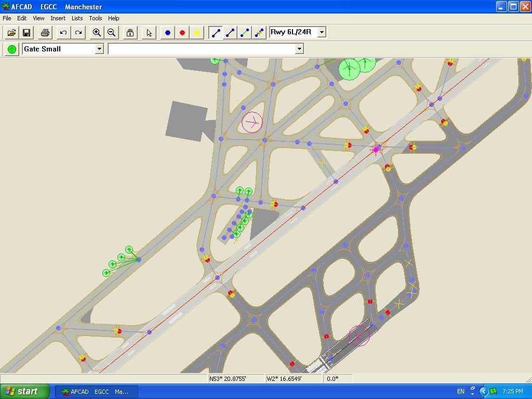Screen dimensions: 532x399
Task: Click the AFCAD EGCC taskbar button
Action: (x=97, y=391)
